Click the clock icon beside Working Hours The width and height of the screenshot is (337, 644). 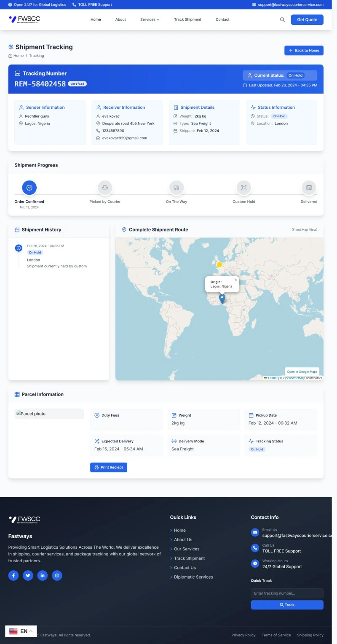click(255, 563)
